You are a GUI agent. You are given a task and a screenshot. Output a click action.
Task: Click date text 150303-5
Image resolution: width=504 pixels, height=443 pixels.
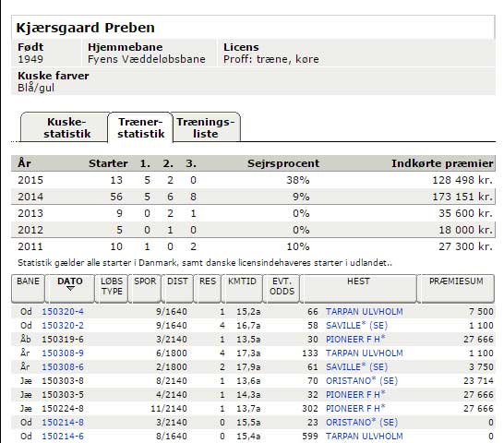point(63,394)
